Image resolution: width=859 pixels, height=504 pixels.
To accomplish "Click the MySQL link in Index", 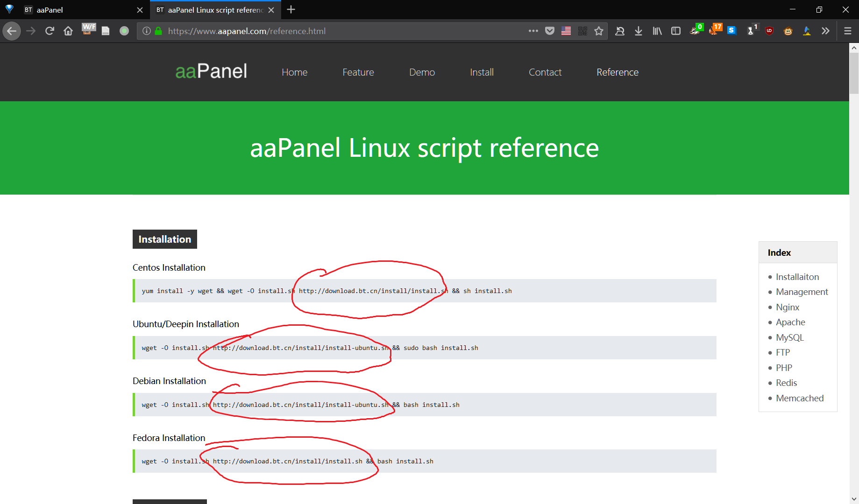I will [789, 337].
